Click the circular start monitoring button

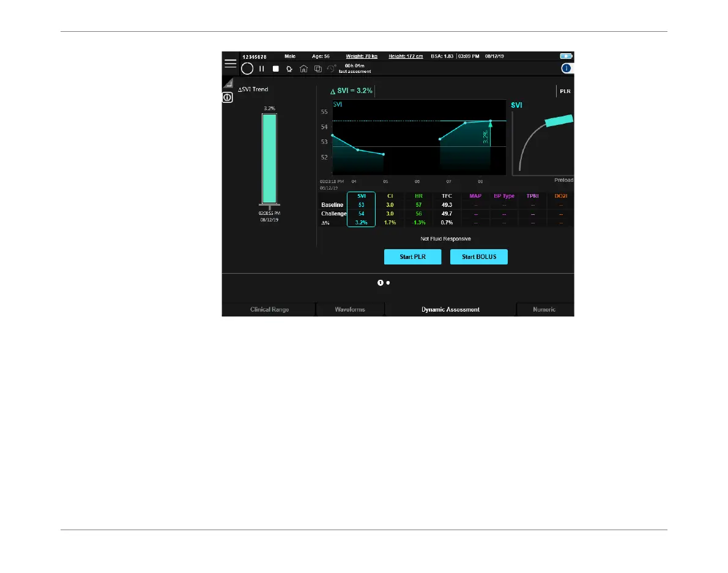coord(247,69)
